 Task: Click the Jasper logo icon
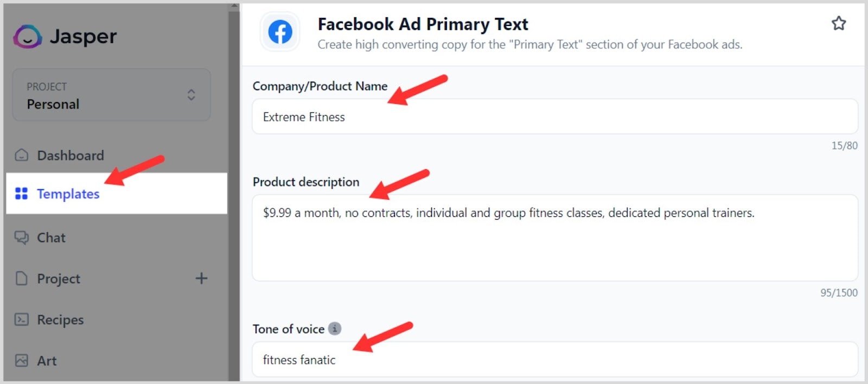tap(27, 36)
